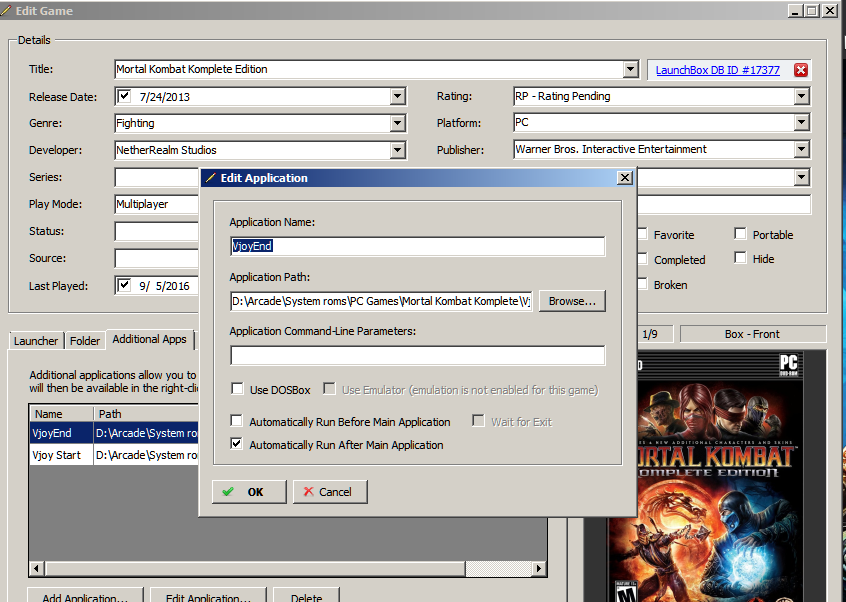Click the Edit Application... button
The image size is (846, 602).
(208, 595)
